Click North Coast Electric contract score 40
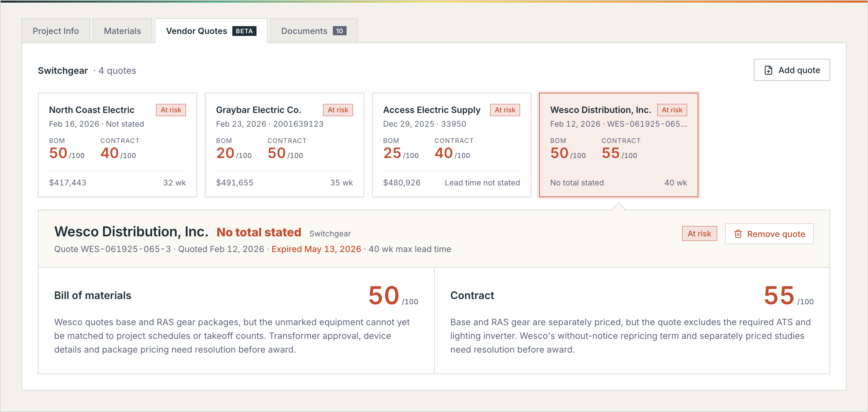This screenshot has height=412, width=868. pos(110,153)
